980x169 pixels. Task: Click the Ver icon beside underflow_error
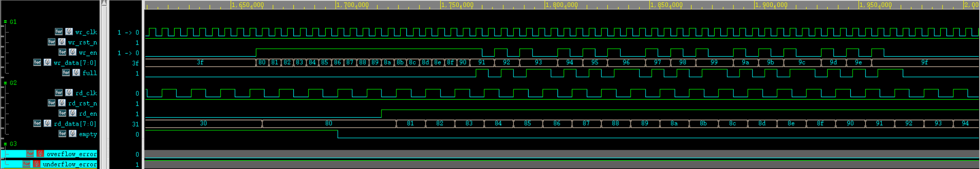(x=26, y=164)
